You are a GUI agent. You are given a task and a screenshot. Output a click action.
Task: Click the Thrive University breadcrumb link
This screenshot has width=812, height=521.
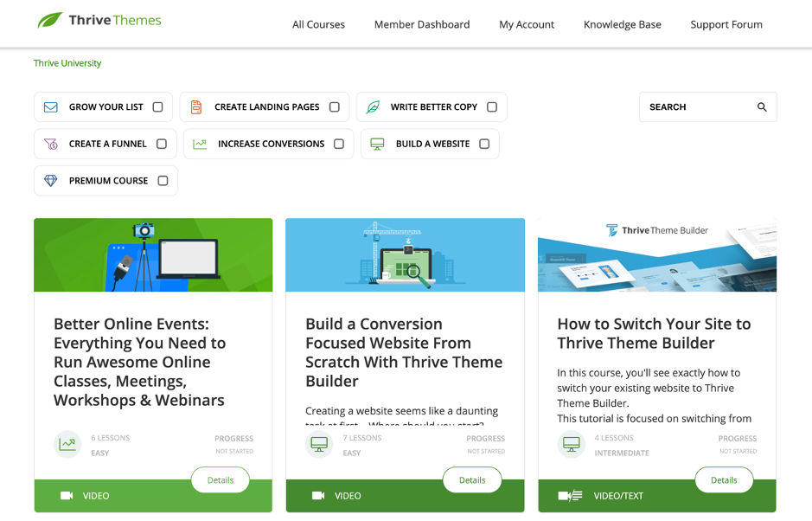(x=67, y=63)
